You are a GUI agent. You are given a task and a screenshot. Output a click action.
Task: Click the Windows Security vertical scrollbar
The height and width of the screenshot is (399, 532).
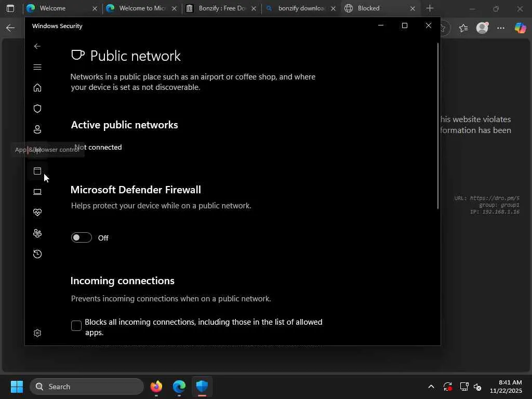[x=437, y=126]
